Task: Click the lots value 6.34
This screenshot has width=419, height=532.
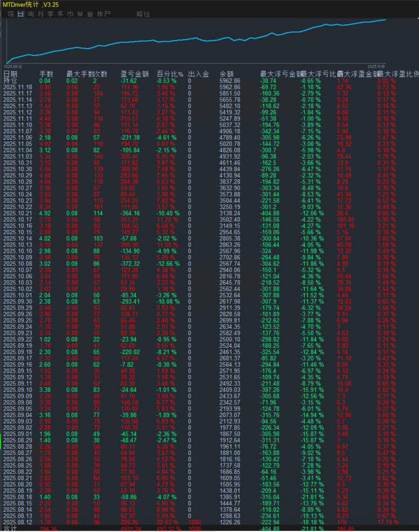Action: pyautogui.click(x=45, y=207)
